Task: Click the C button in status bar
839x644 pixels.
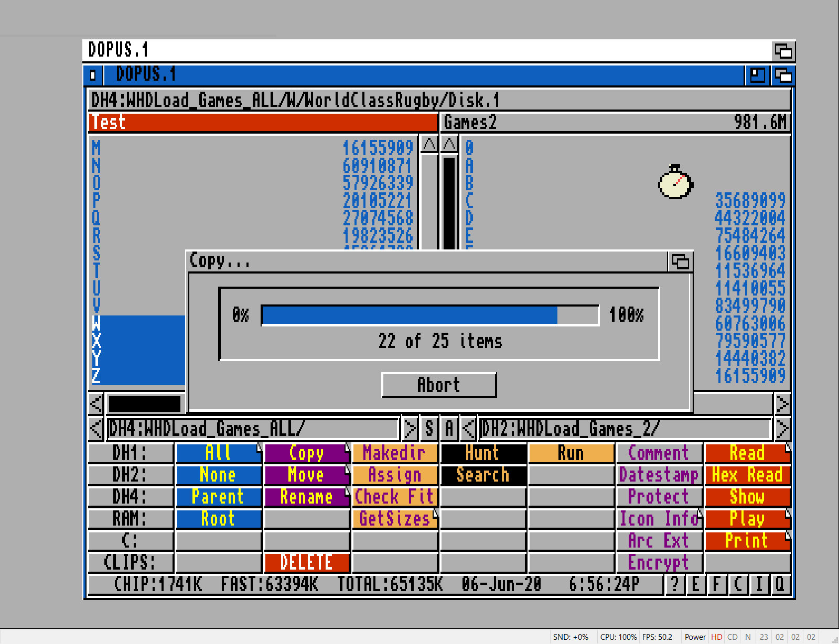Action: tap(738, 584)
